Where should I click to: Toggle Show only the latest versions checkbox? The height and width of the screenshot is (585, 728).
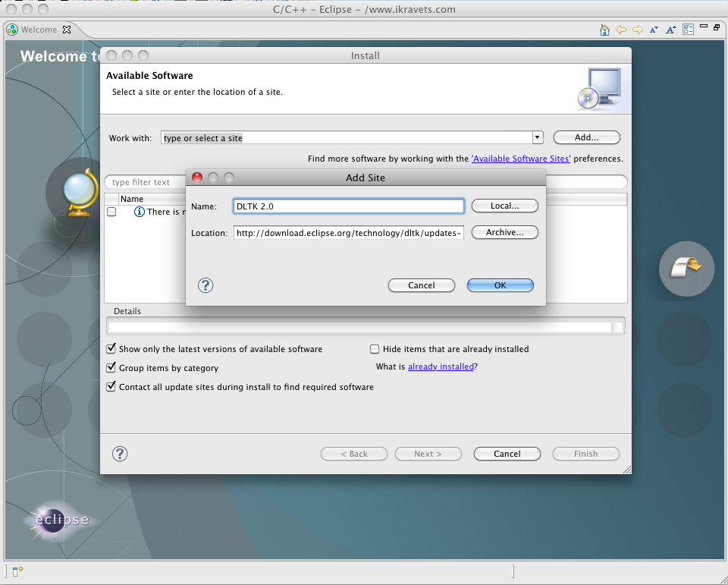point(111,348)
